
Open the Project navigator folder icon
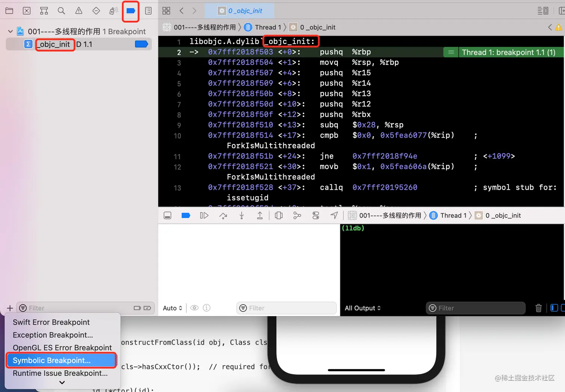9,11
